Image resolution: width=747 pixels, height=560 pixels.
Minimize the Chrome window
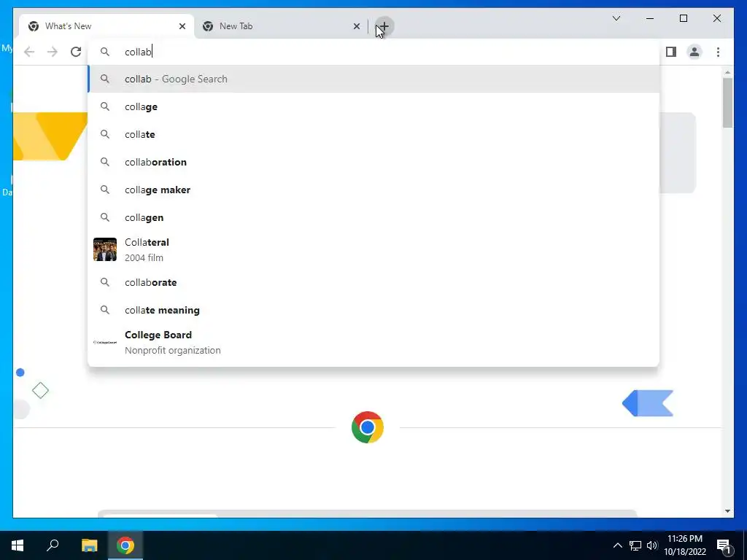650,18
